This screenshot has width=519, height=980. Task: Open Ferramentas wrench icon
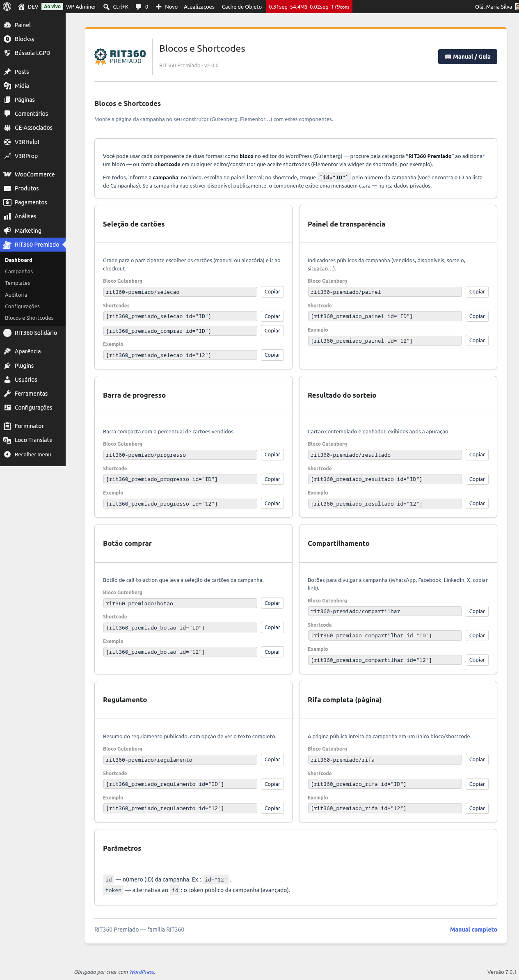7,394
